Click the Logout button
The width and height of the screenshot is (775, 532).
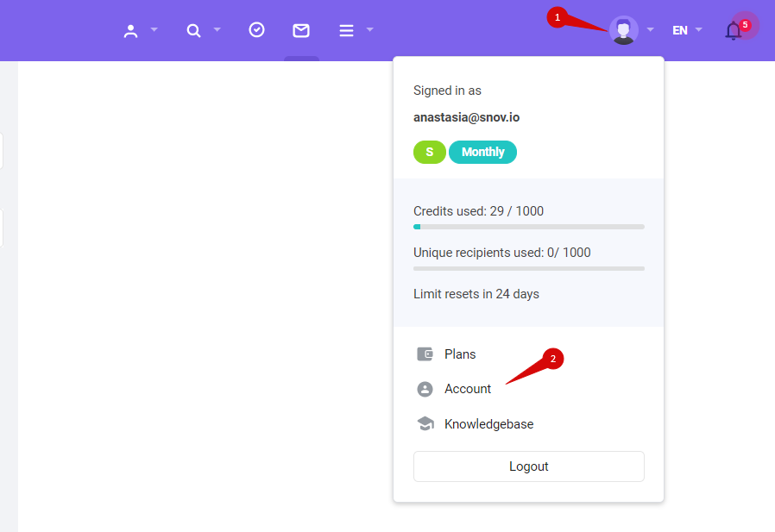click(x=529, y=466)
